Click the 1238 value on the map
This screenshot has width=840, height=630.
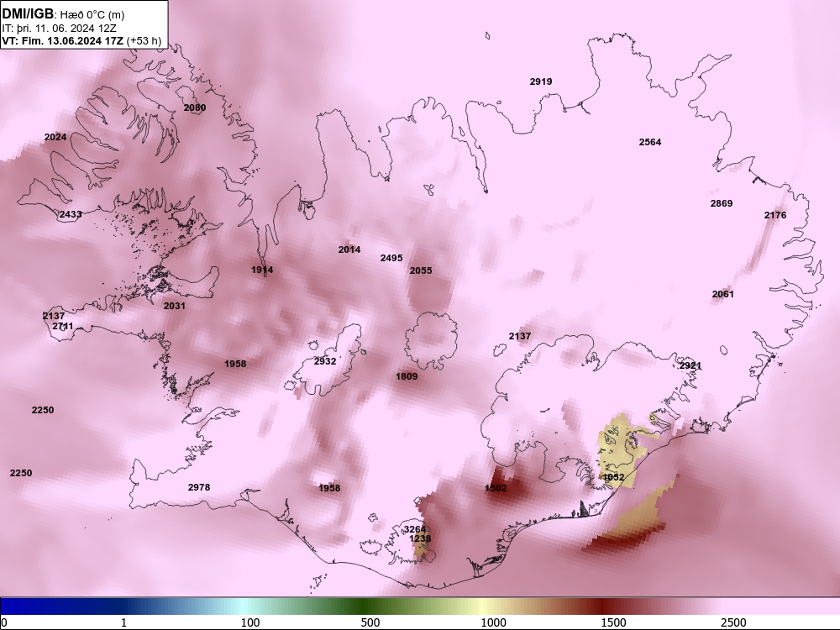(x=420, y=538)
